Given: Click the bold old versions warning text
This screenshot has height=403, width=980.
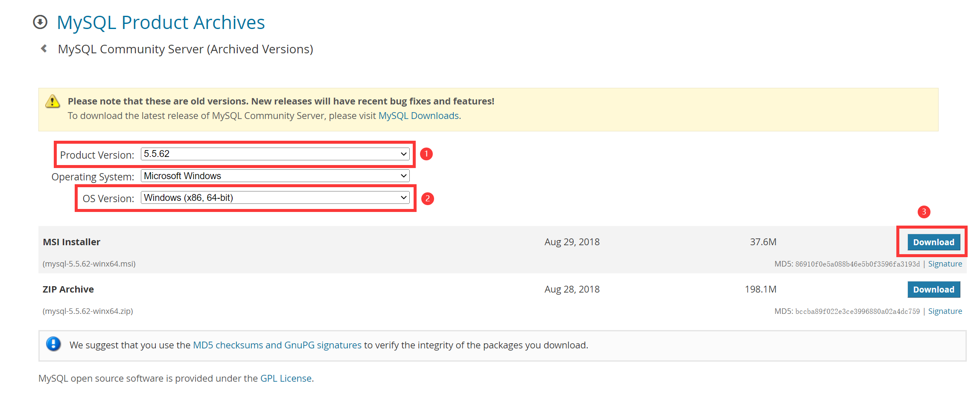Looking at the screenshot, I should pos(281,101).
